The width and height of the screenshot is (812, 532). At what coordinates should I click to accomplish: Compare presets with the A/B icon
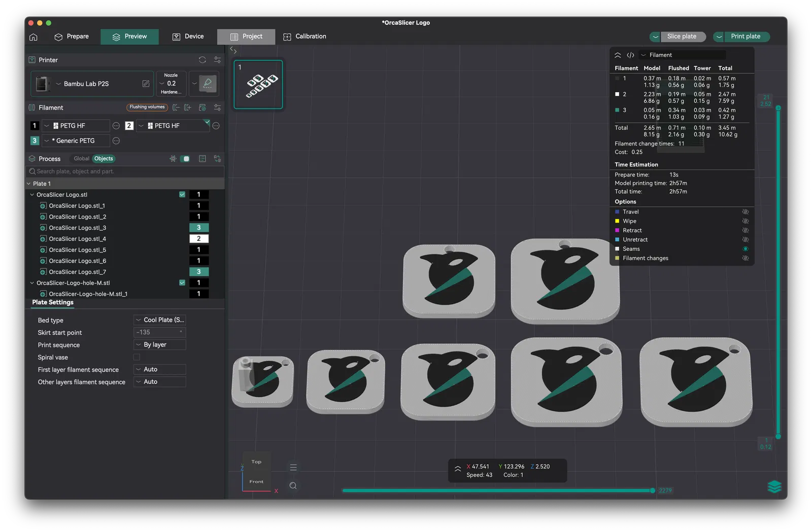click(x=217, y=159)
